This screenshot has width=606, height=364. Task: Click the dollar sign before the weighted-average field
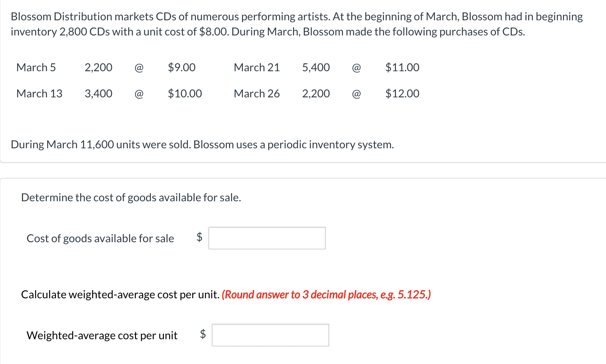coord(203,334)
